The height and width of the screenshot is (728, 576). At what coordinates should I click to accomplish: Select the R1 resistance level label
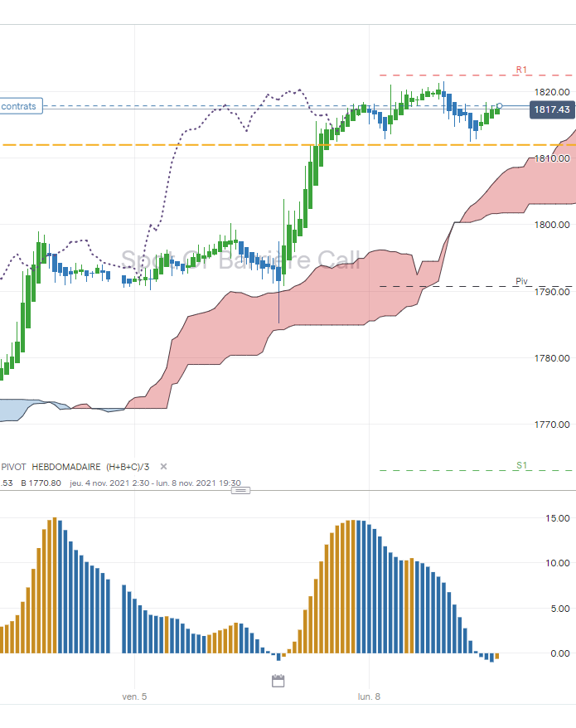(521, 70)
